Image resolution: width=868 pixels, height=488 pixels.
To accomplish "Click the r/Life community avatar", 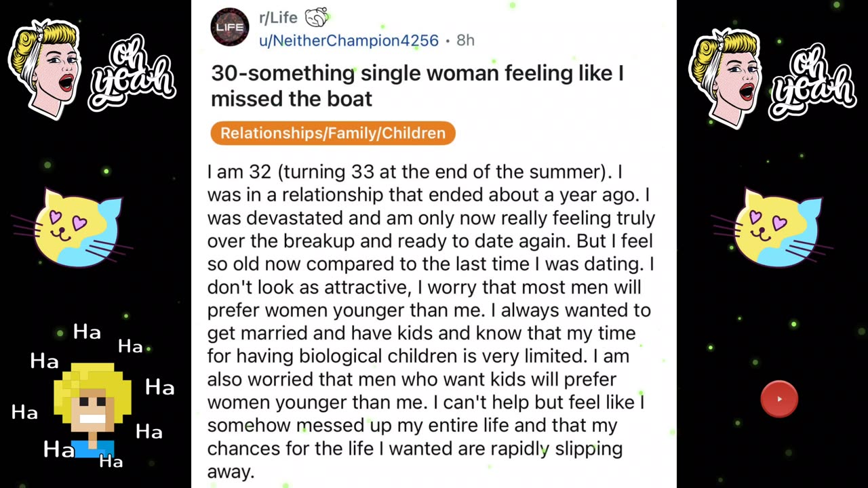I will point(230,27).
